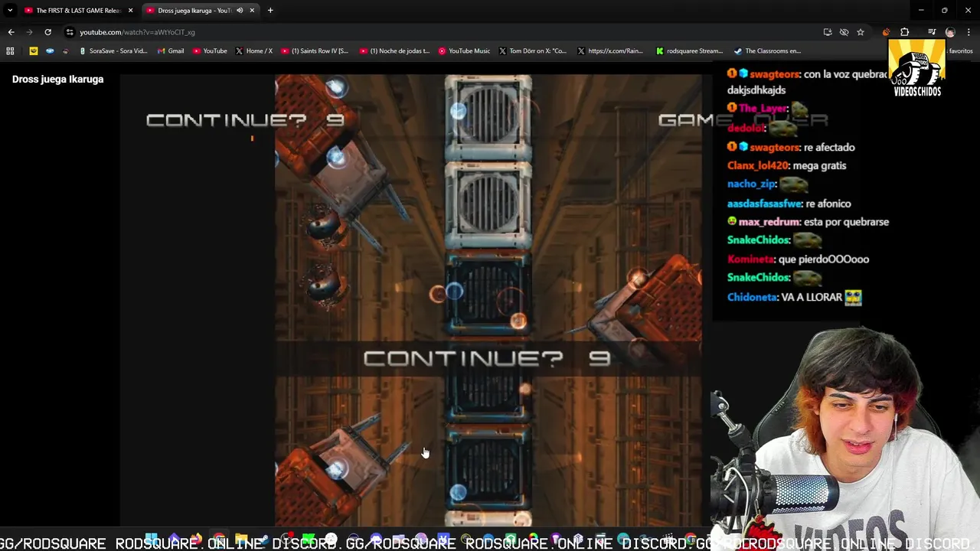Mute the Dross juega Ikaruga tab audio
980x551 pixels.
point(240,11)
